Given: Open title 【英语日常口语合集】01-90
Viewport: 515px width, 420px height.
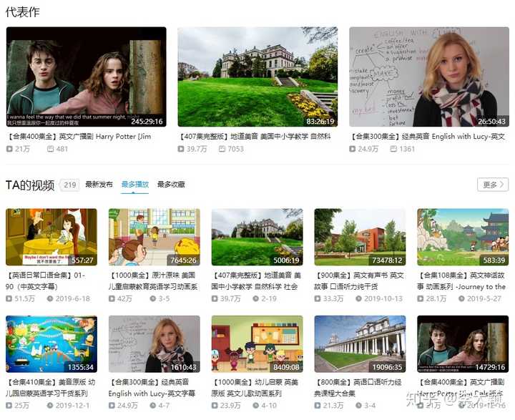Looking at the screenshot, I should point(46,281).
